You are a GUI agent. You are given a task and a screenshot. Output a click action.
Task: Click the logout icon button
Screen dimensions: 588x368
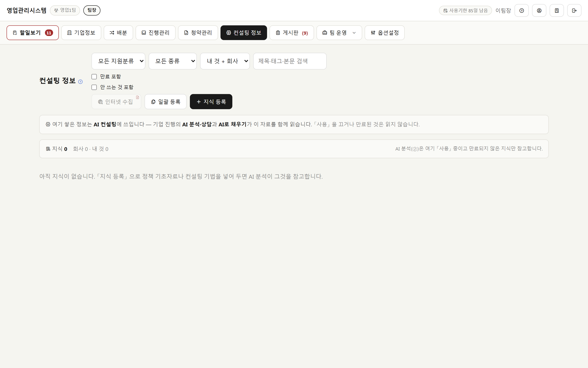coord(574,10)
